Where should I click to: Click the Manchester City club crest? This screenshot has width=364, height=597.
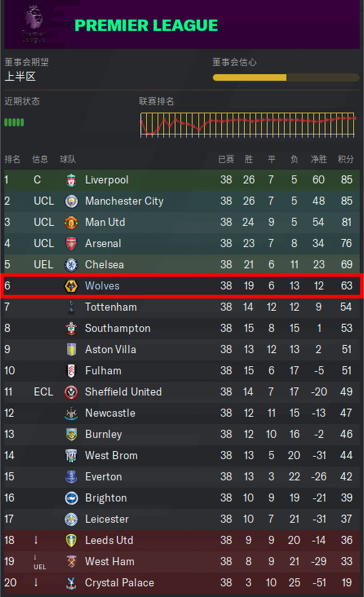coord(71,201)
